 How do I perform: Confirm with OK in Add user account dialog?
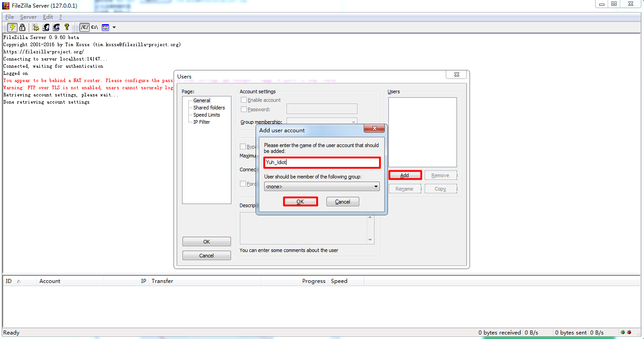pos(300,202)
